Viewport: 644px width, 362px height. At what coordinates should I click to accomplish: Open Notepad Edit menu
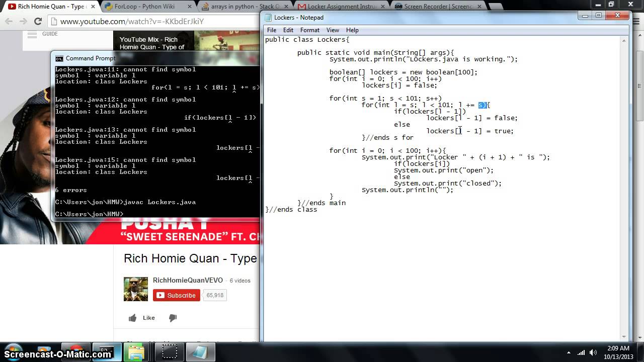[288, 30]
